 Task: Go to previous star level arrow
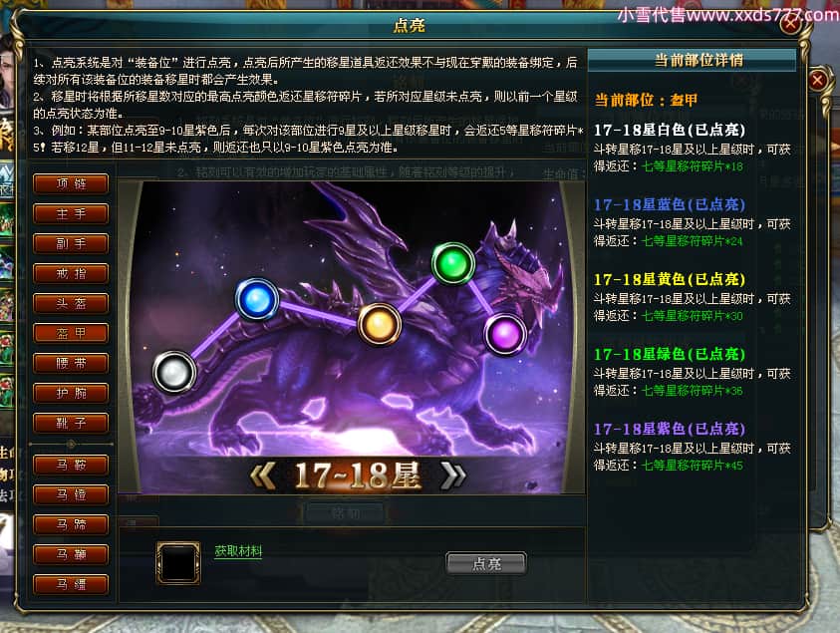(x=263, y=475)
